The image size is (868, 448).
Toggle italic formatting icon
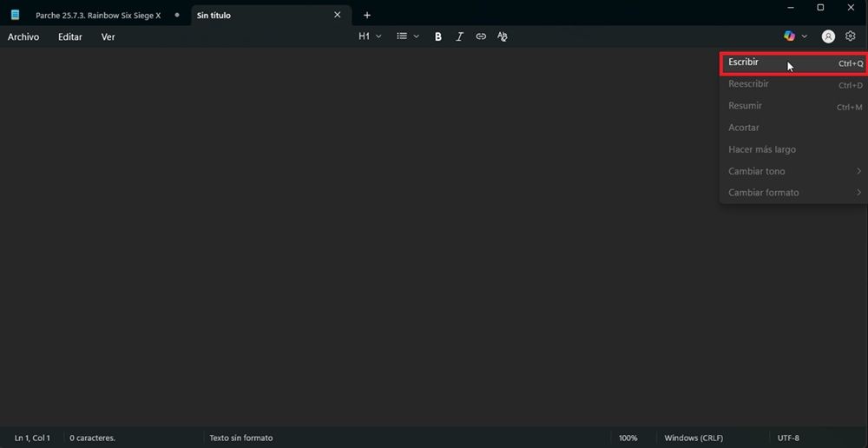(459, 36)
